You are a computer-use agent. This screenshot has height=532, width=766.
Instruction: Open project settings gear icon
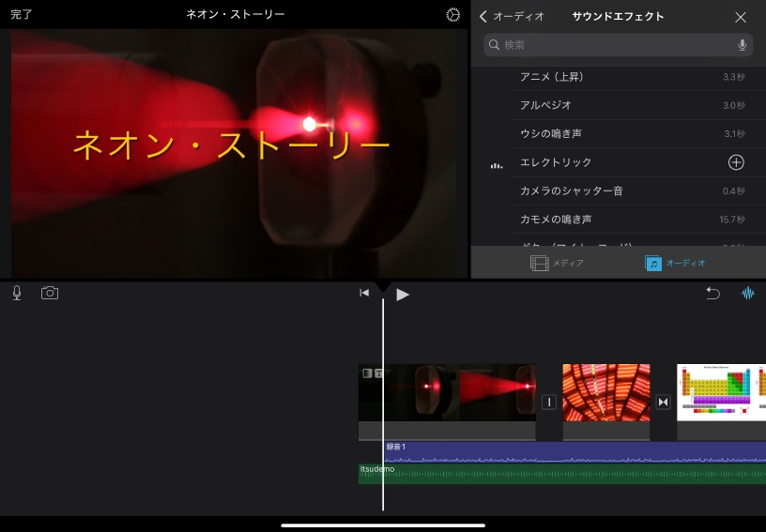click(x=453, y=15)
